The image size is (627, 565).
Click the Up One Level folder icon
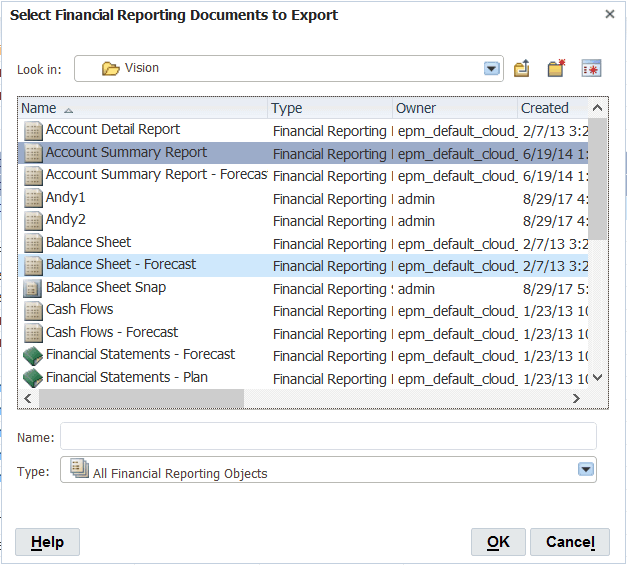(522, 68)
